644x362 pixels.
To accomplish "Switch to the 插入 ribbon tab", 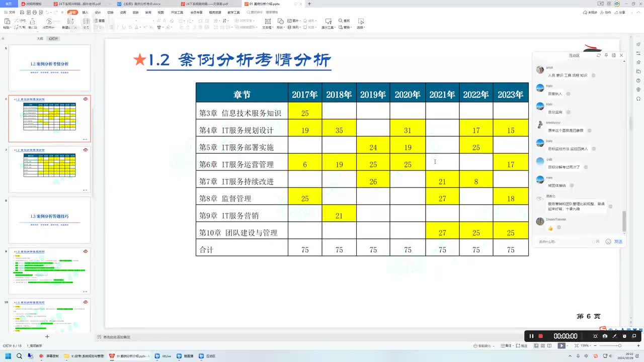I will click(85, 12).
